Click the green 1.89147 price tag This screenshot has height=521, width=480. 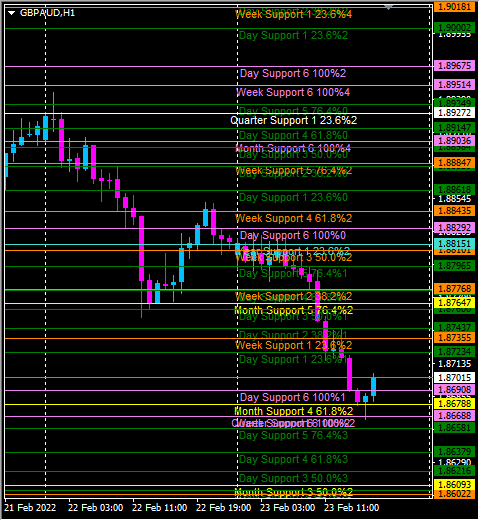(x=454, y=128)
